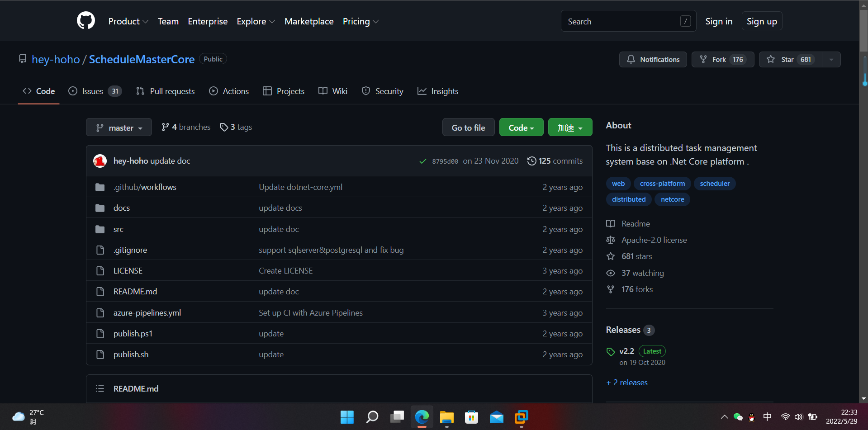The image size is (868, 430).
Task: Click the volume speaker tray icon
Action: pos(799,417)
